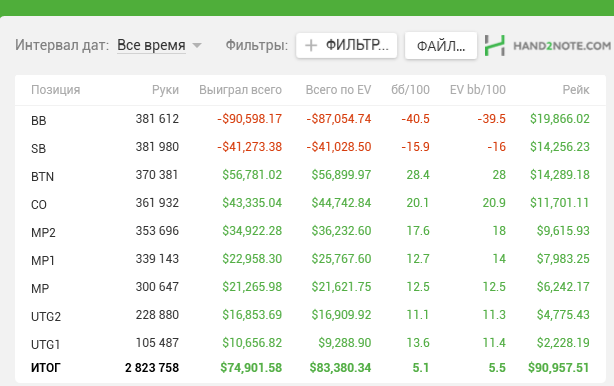Select the SB position row

click(310, 147)
